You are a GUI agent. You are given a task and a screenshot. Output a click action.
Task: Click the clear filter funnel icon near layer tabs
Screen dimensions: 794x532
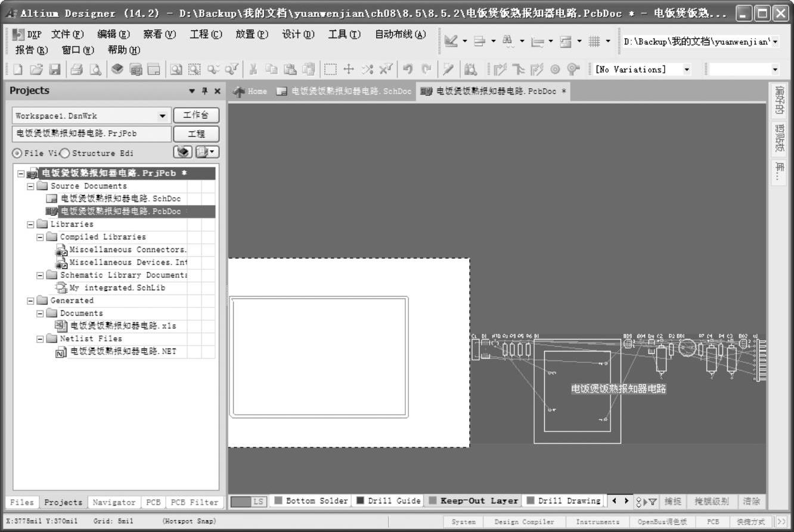pos(653,502)
